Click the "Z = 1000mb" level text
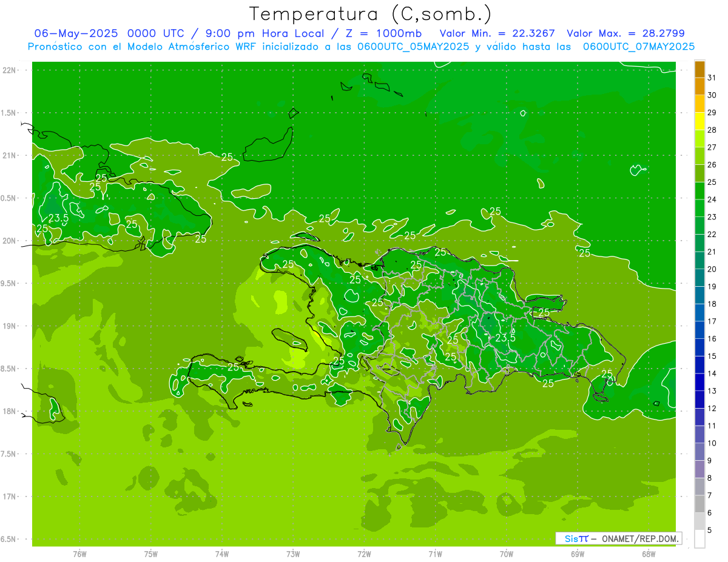 tap(384, 33)
